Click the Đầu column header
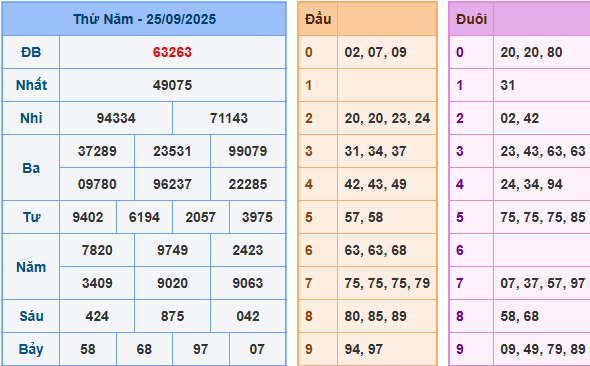Viewport: 590px width, 366px height. point(318,19)
